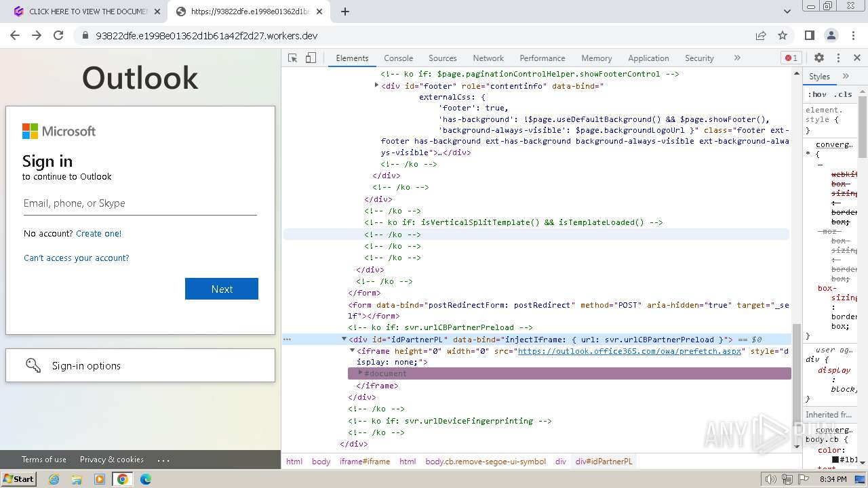
Task: Switch to the Memory panel tab
Action: pos(596,58)
